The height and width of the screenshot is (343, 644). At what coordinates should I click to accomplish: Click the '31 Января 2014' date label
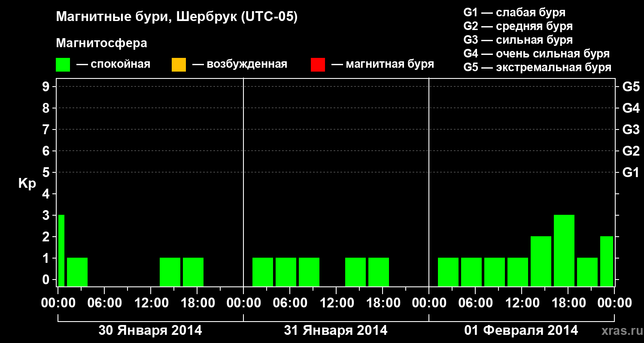(x=336, y=331)
